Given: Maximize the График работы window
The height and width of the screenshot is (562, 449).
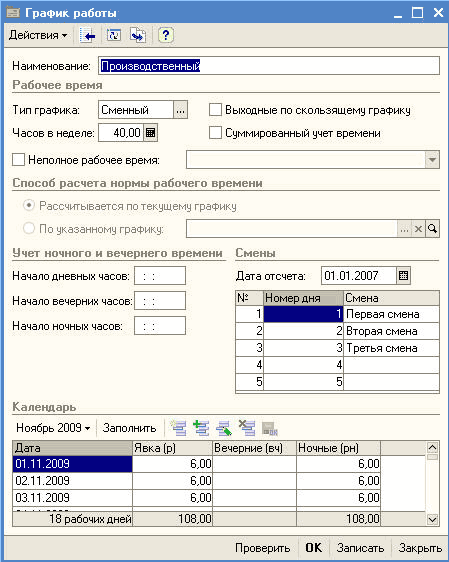Looking at the screenshot, I should (417, 13).
